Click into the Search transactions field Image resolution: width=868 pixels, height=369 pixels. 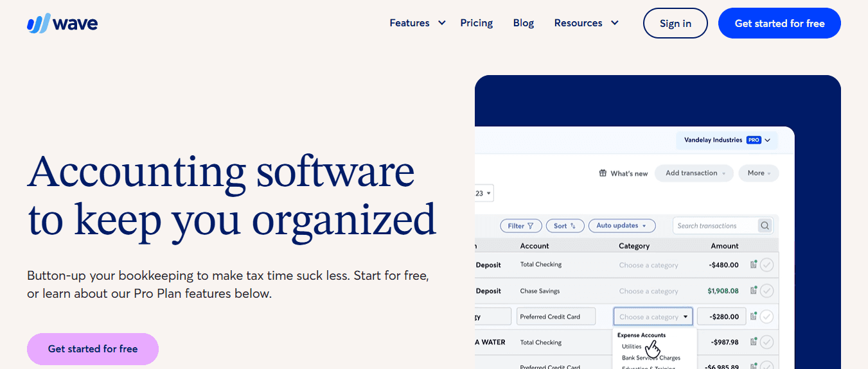[x=714, y=226]
